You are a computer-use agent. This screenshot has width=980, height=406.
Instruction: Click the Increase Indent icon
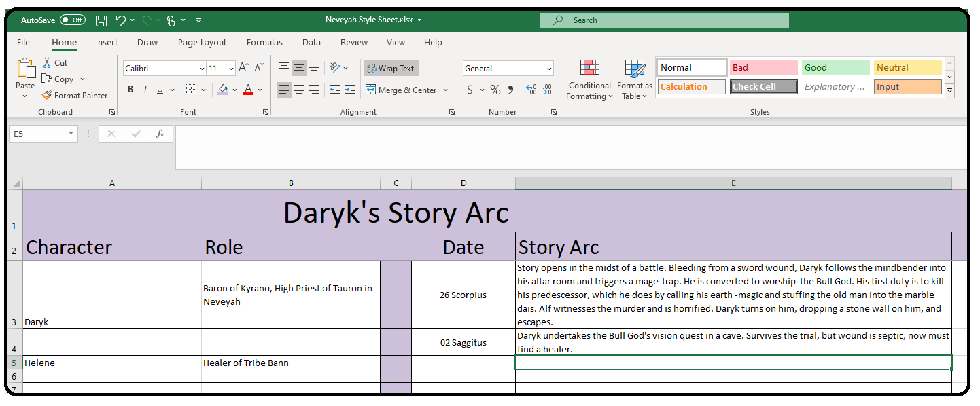coord(350,90)
